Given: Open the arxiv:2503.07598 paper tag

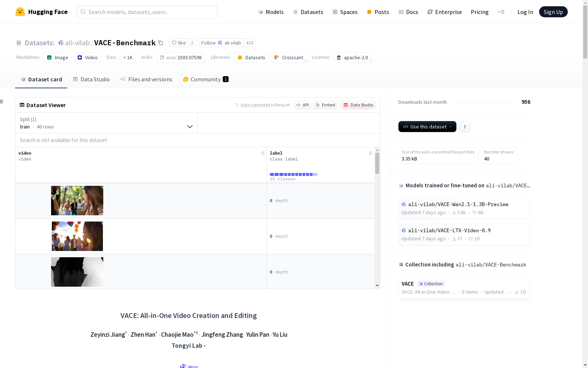Looking at the screenshot, I should pyautogui.click(x=181, y=57).
